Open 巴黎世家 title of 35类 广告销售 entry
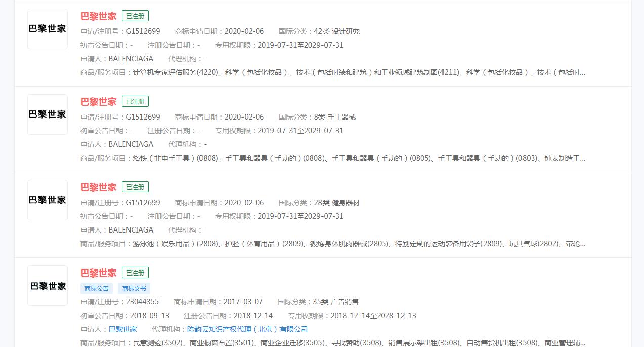 pyautogui.click(x=98, y=273)
